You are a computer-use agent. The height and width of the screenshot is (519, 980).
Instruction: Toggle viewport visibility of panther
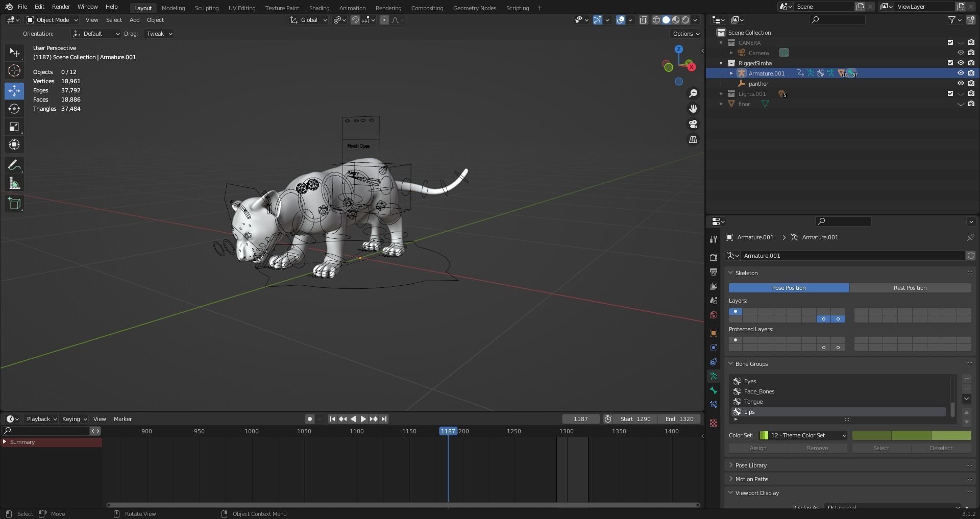[961, 83]
